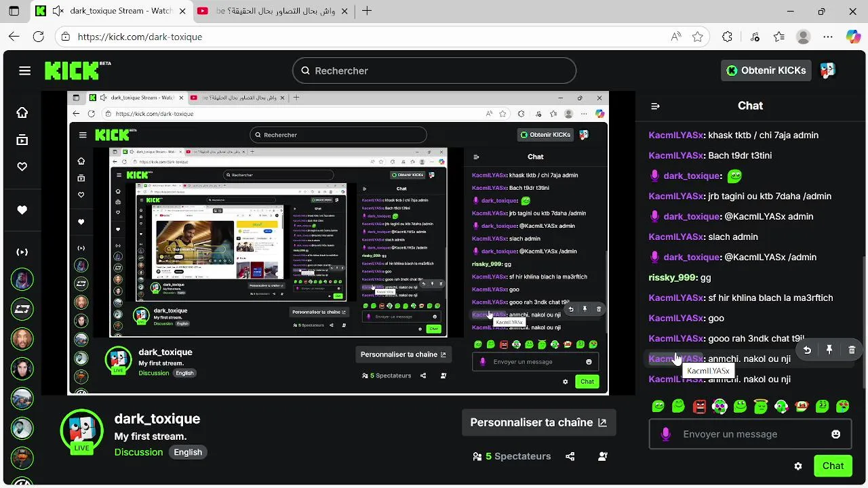This screenshot has height=488, width=868.
Task: Add this page to favorites star
Action: [x=698, y=37]
